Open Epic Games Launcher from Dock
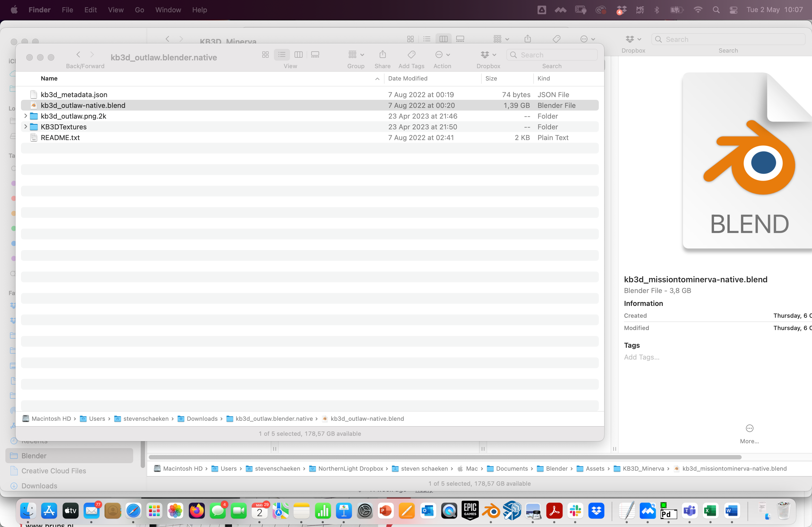Viewport: 812px width, 527px height. 470,511
